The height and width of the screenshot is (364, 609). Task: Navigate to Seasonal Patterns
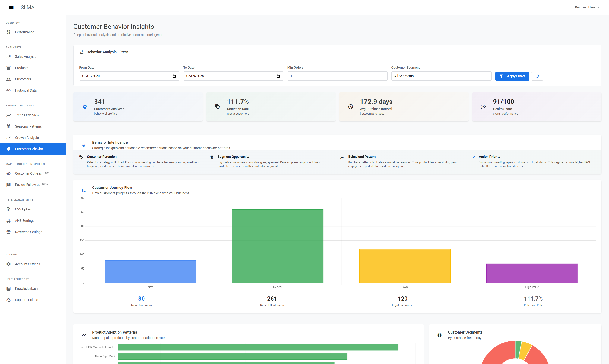[x=33, y=126]
